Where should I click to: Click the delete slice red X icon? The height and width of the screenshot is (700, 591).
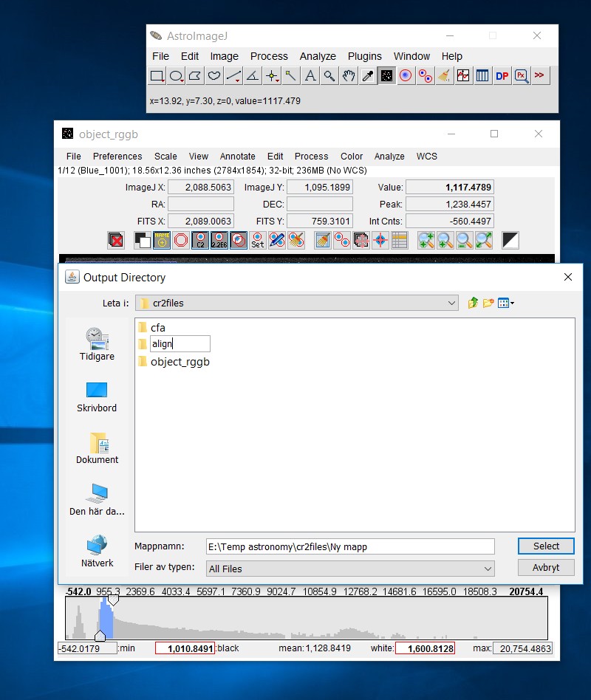116,241
